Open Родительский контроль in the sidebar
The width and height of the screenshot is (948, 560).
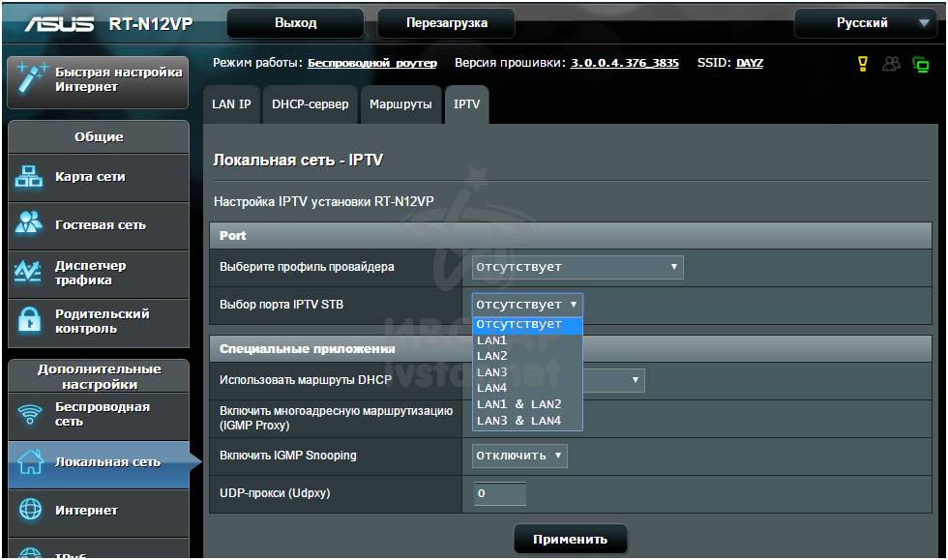99,322
